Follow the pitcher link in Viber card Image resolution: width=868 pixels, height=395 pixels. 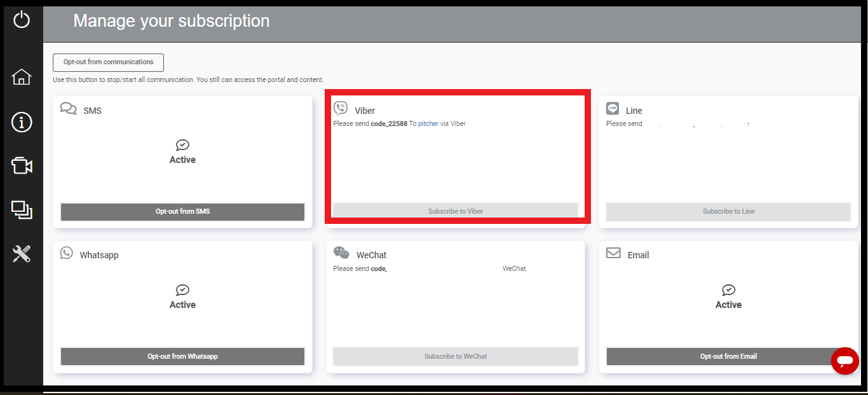428,124
